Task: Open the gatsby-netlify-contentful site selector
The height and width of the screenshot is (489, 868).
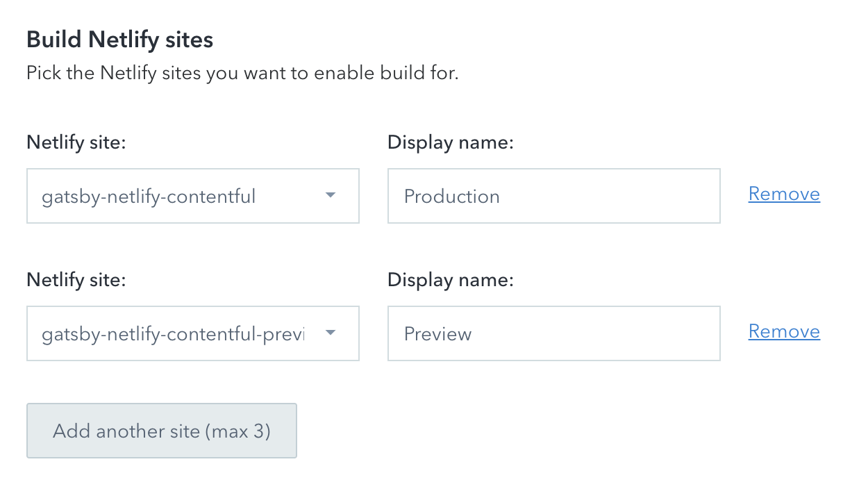Action: [x=193, y=196]
